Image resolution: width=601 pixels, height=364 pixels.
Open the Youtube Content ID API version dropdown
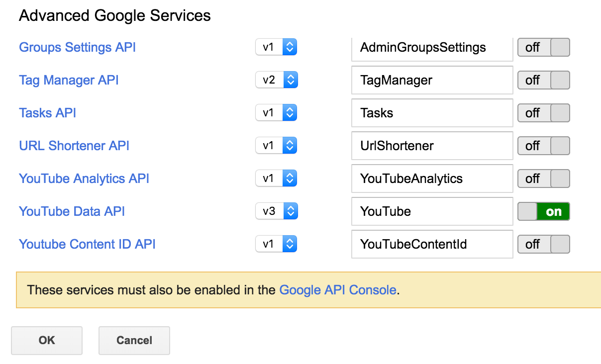(276, 244)
